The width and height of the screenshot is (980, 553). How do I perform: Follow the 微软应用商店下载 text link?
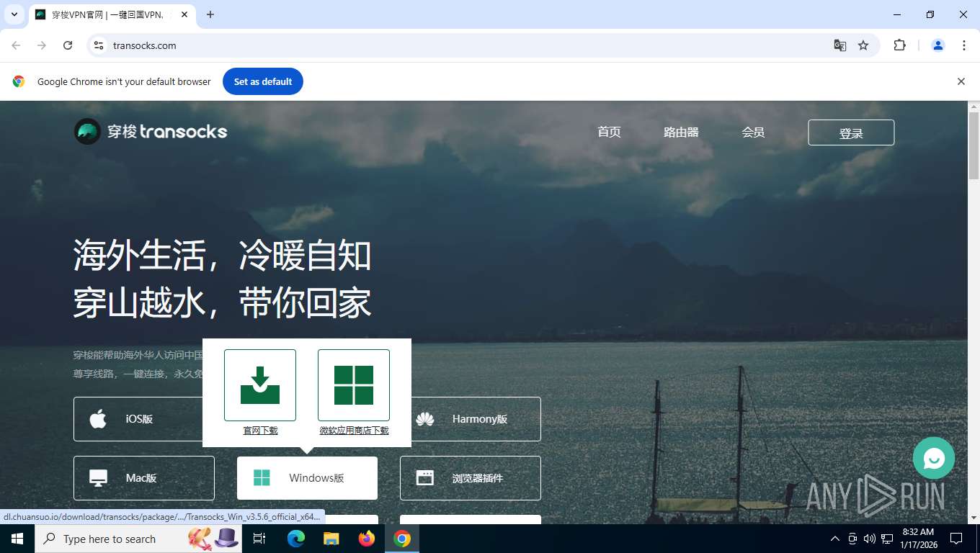point(354,431)
